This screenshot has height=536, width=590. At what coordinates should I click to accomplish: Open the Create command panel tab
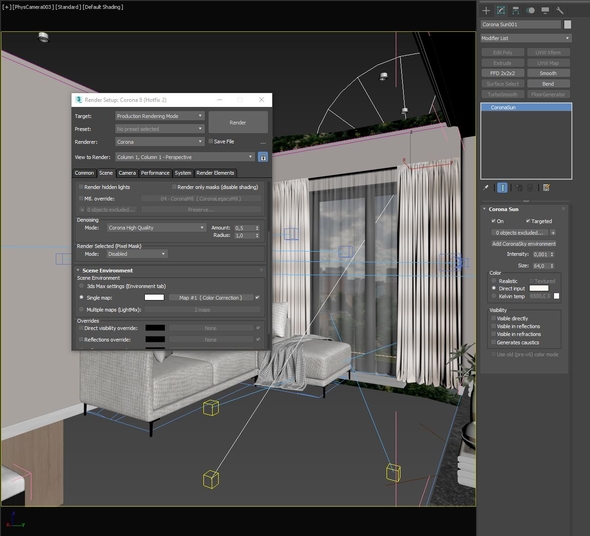tap(486, 11)
